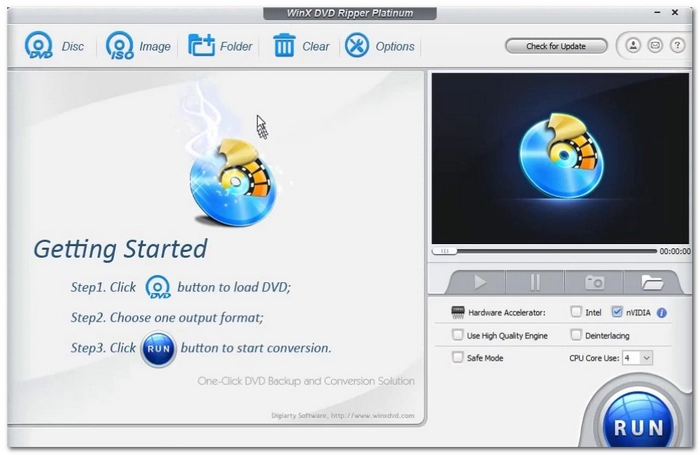Click the preview seek slider handle
700x455 pixels.
click(444, 251)
